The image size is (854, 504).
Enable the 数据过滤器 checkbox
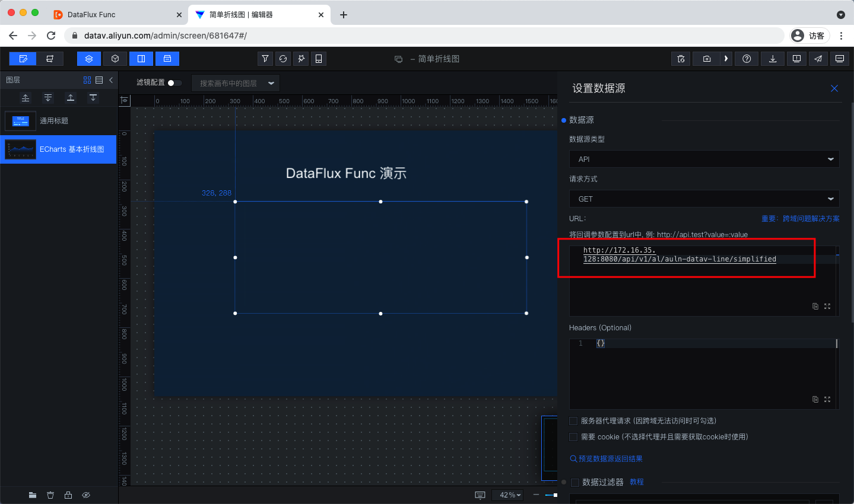574,483
